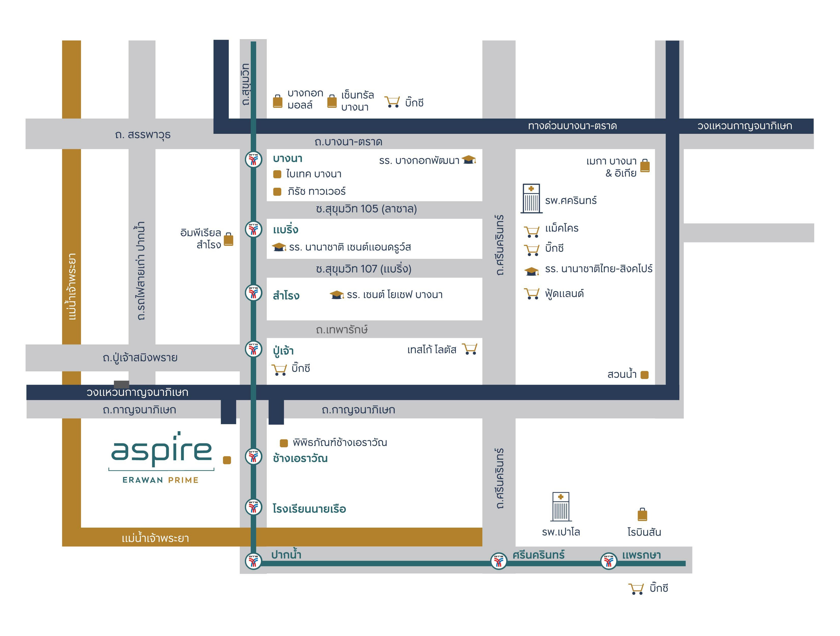The height and width of the screenshot is (636, 840).
Task: Click the วงแหวนกาญจนาภิเษก label above ถ.กาญจนาภิเษก
Action: click(x=137, y=392)
